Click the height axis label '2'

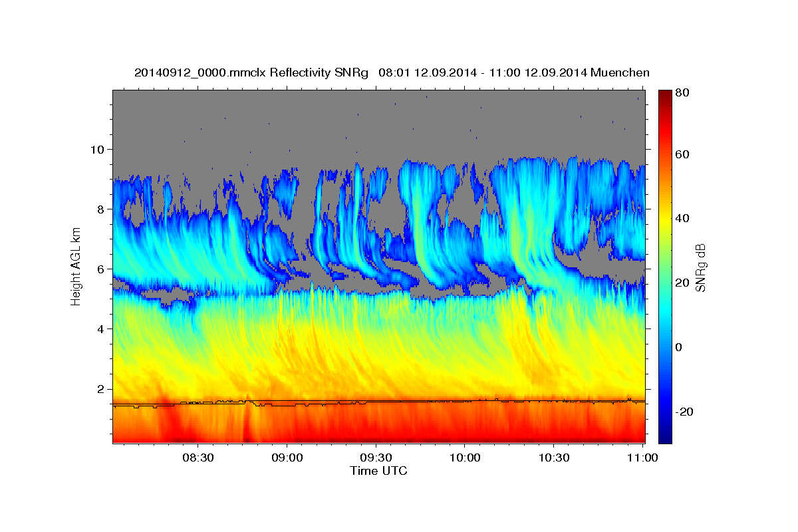[102, 388]
